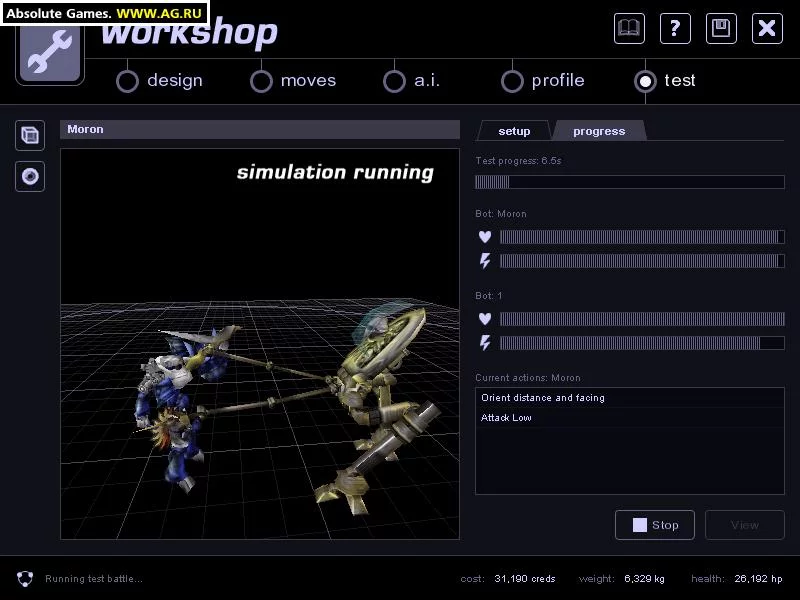
Task: Click Bot 1's health bar
Action: click(642, 319)
